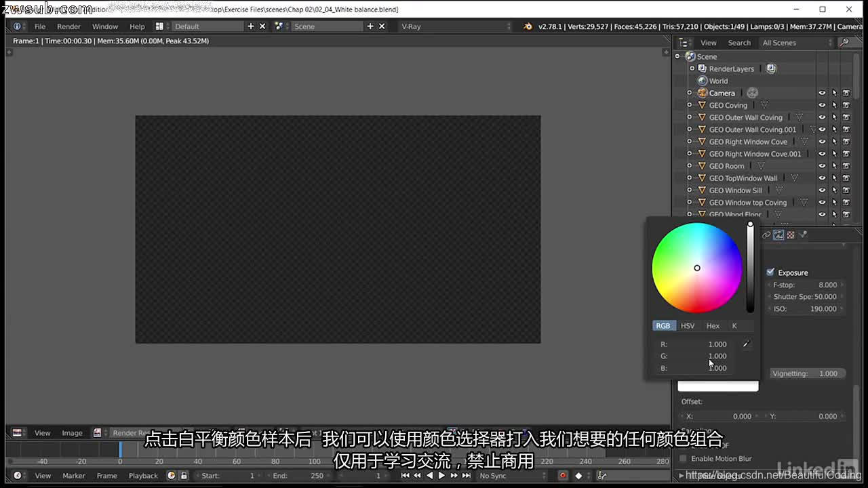The width and height of the screenshot is (868, 488).
Task: Open the render engine V-Ray dropdown
Action: [456, 26]
